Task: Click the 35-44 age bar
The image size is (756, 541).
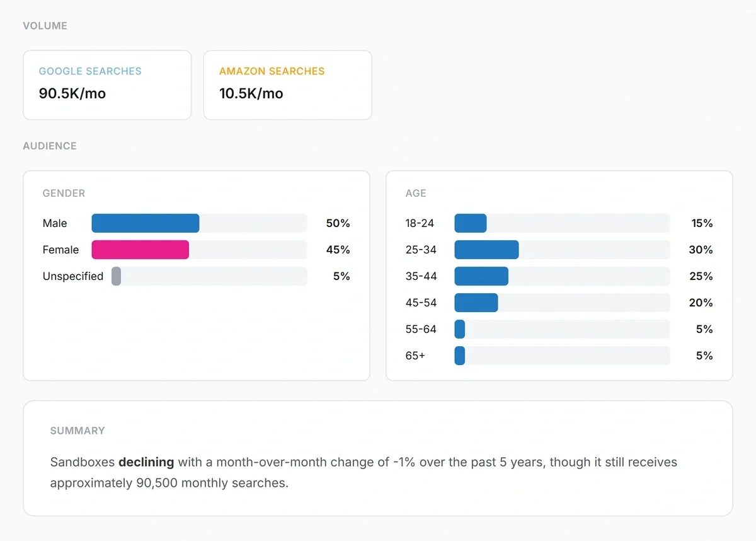Action: point(481,276)
